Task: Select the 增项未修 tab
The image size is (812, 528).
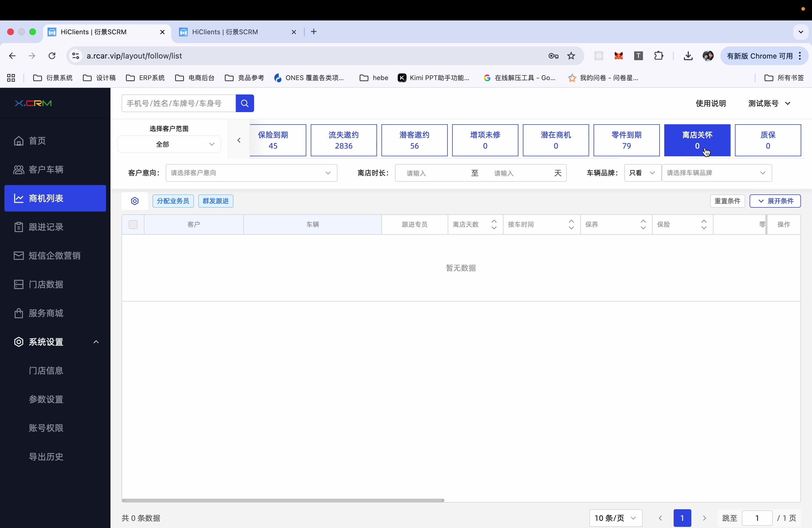Action: (x=485, y=140)
